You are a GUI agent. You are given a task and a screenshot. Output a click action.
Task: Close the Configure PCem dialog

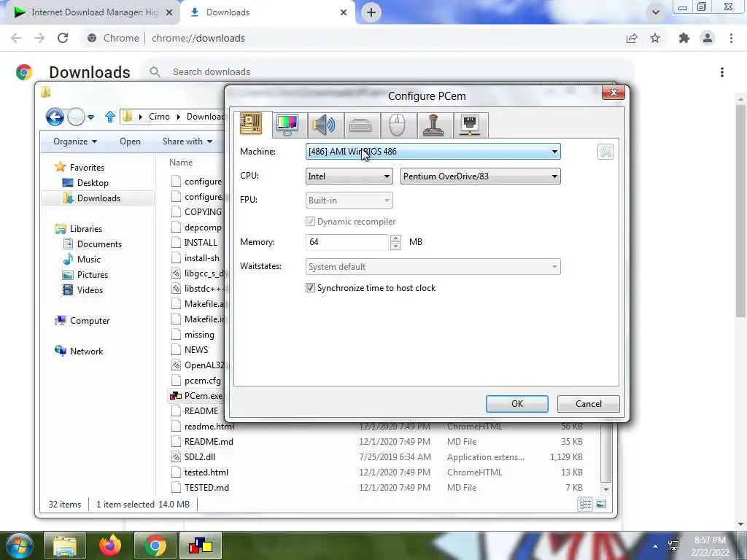(x=613, y=93)
